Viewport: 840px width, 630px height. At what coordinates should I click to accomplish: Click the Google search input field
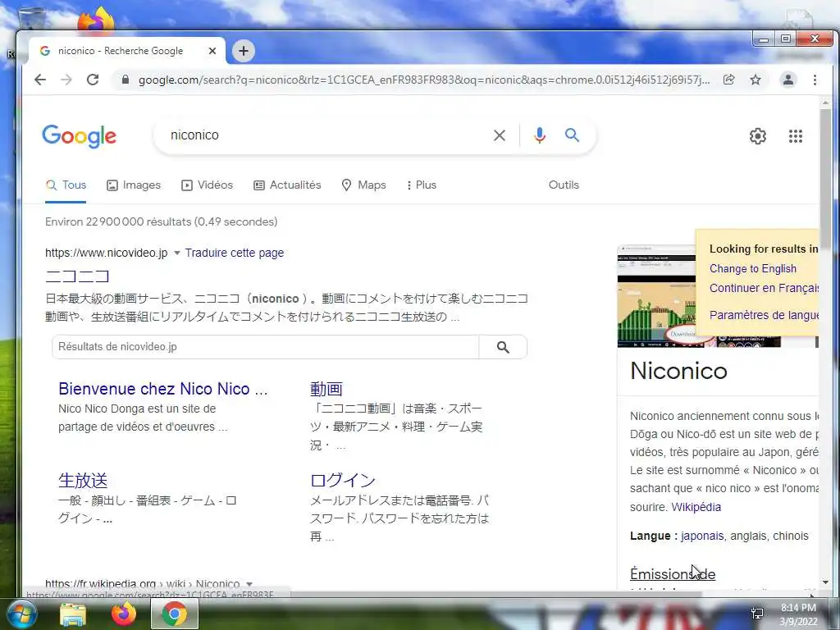tap(326, 135)
